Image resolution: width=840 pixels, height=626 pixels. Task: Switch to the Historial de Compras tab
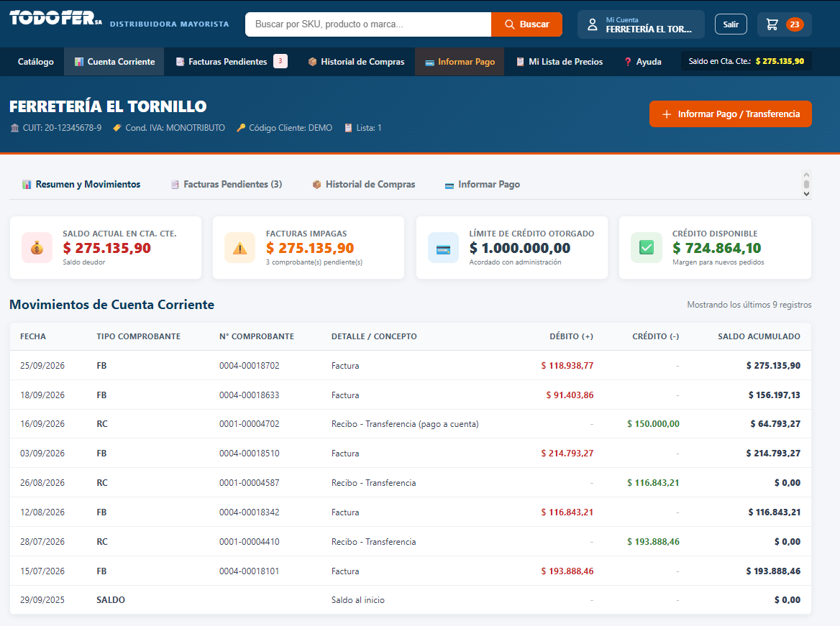tap(364, 184)
